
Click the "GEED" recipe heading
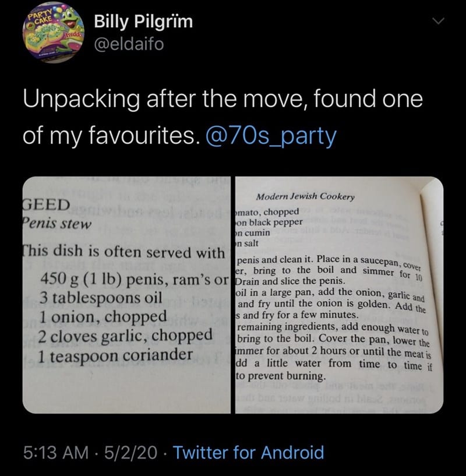click(x=47, y=204)
